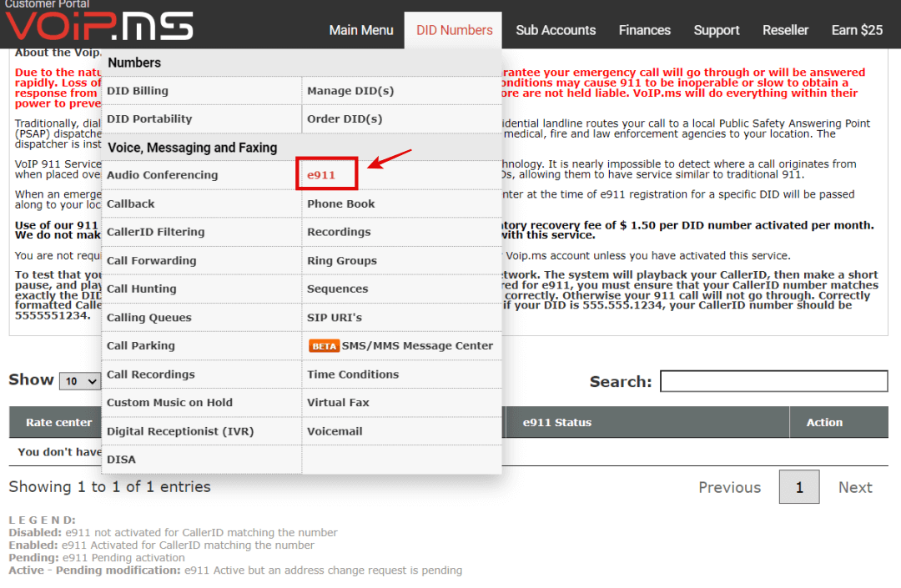The height and width of the screenshot is (588, 901).
Task: Open the Finances tab
Action: pyautogui.click(x=644, y=30)
